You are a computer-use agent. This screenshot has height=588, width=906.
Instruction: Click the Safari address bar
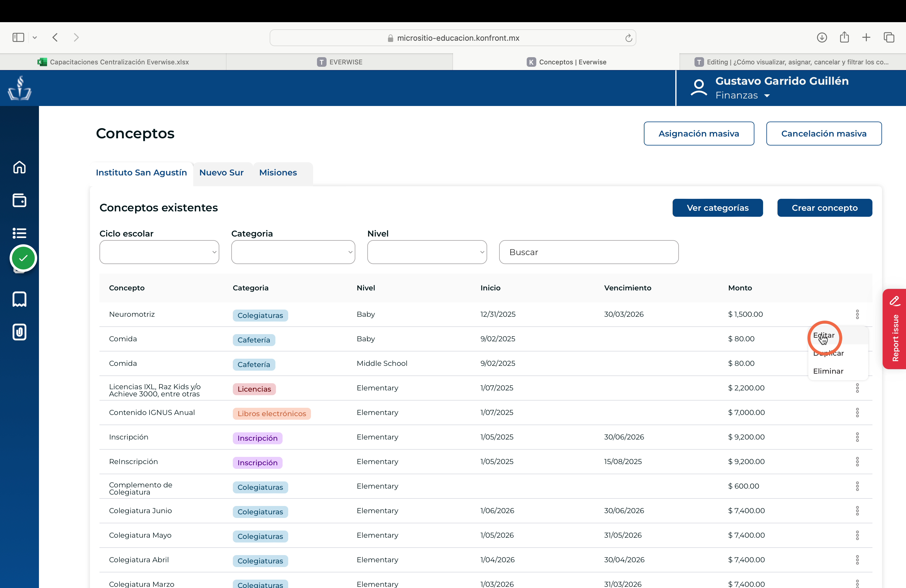453,38
